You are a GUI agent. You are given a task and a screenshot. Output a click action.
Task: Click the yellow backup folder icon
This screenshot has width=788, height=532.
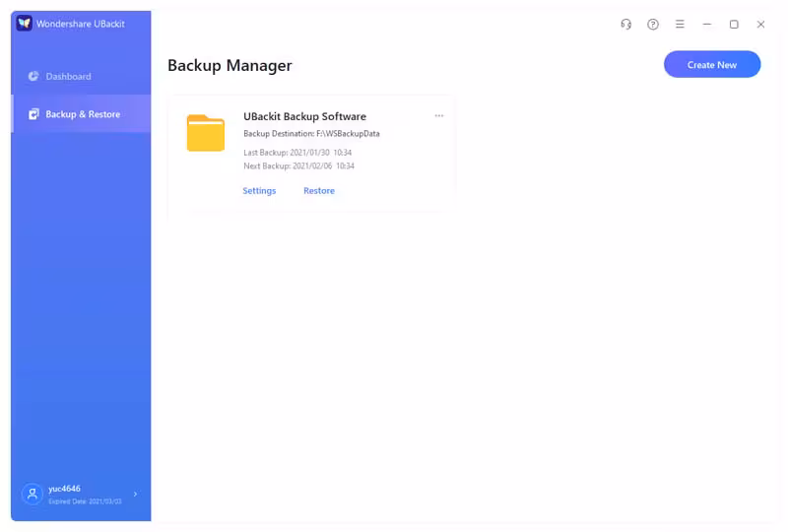[x=206, y=133]
